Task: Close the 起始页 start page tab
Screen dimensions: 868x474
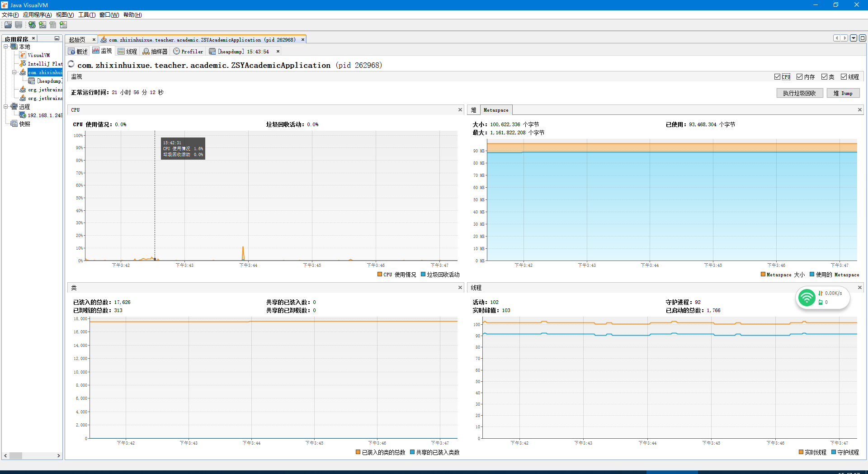Action: click(94, 40)
